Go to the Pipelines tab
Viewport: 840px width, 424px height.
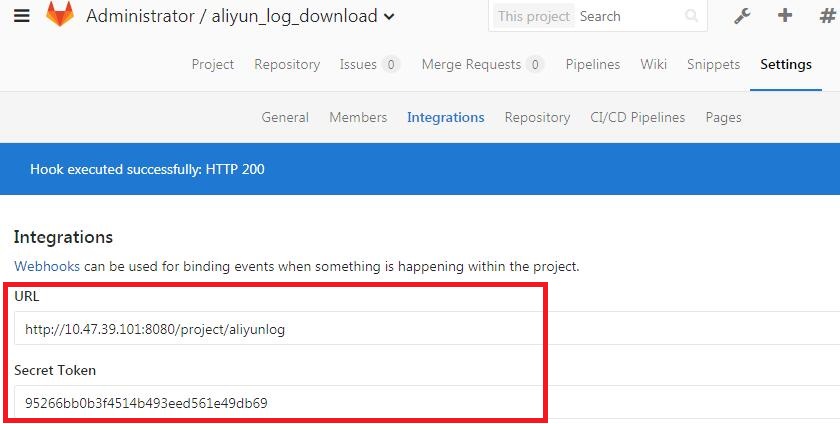pos(592,64)
